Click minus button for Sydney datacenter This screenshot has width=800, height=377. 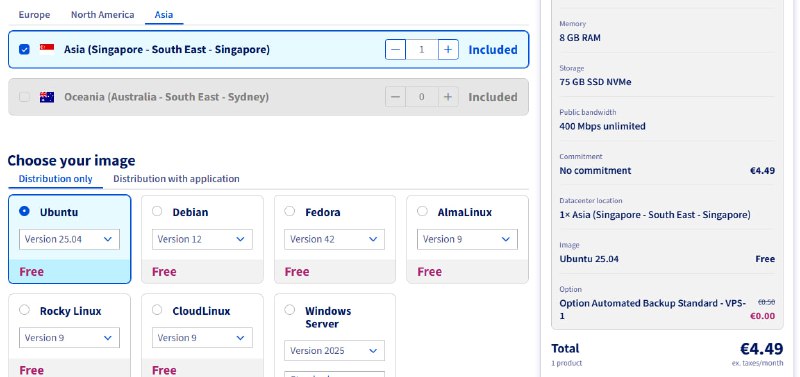pos(395,97)
